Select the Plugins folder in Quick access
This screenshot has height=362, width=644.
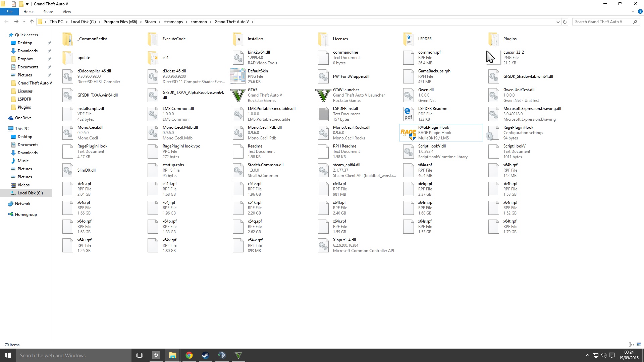click(24, 107)
